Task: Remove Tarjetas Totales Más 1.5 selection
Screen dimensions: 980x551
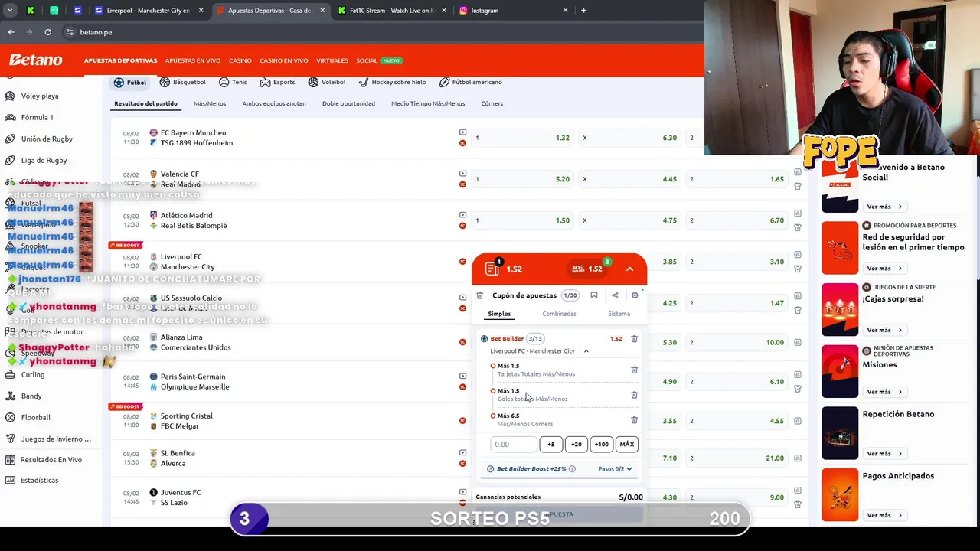Action: coord(634,370)
